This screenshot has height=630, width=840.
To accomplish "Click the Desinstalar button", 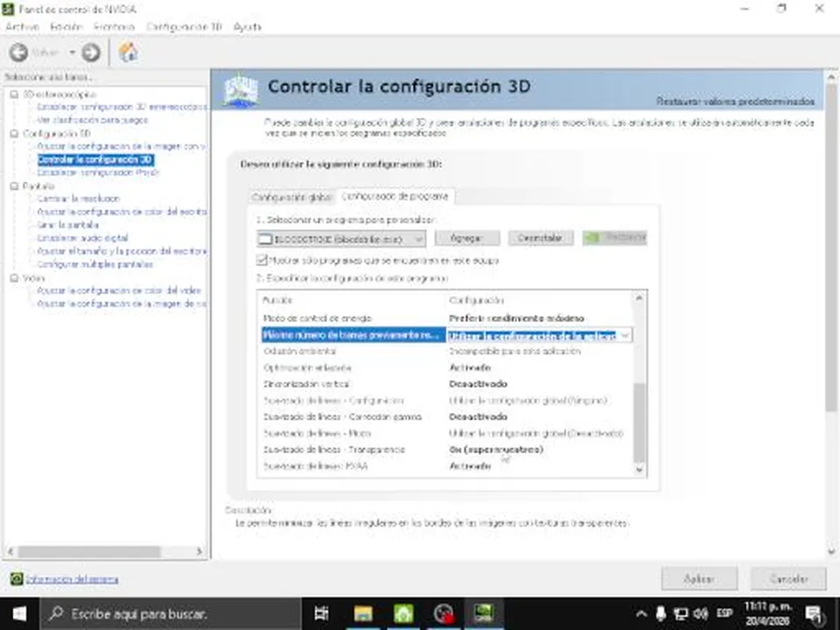I will [x=541, y=238].
